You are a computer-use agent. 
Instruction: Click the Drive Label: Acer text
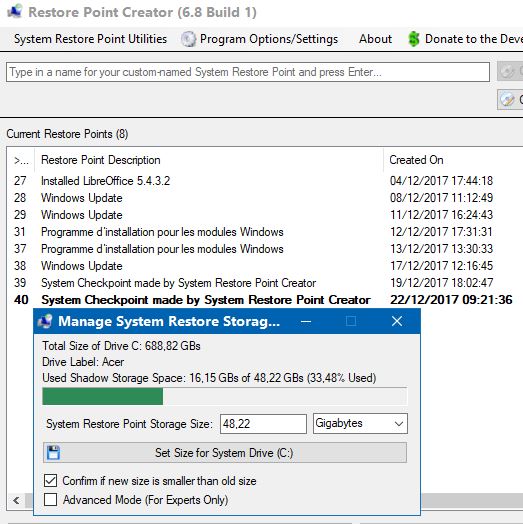pos(83,362)
